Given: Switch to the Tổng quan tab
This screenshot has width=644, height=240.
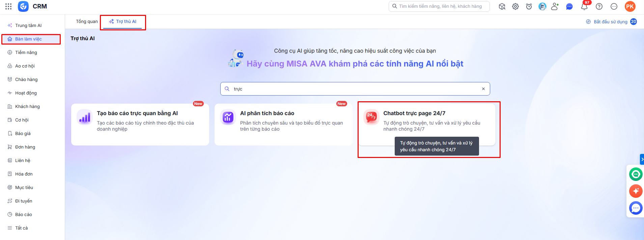Looking at the screenshot, I should point(87,21).
